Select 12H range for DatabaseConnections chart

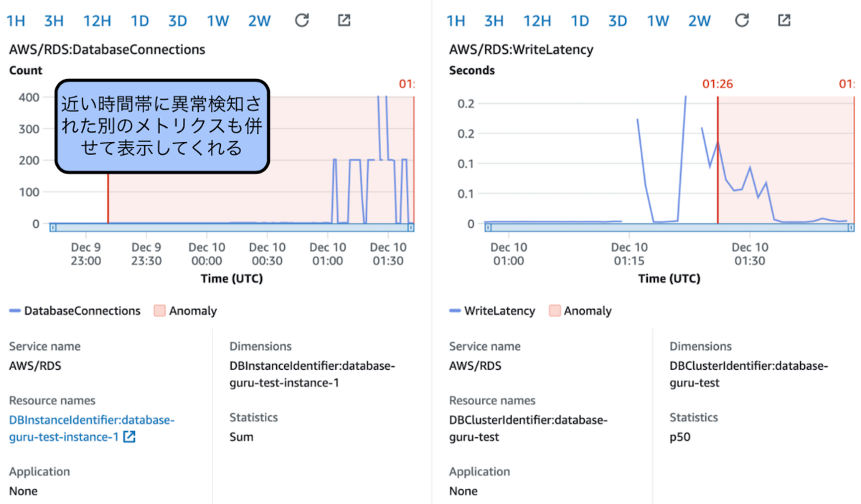pos(97,21)
